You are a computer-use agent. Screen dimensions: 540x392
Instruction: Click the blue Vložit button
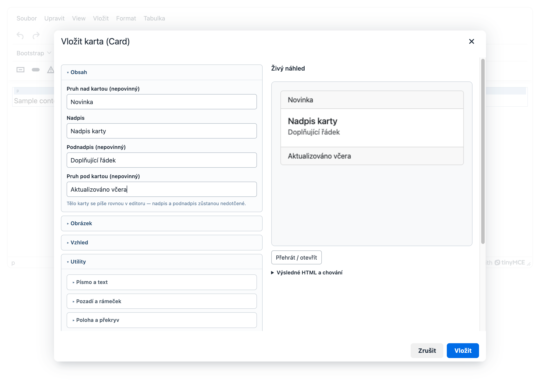[x=463, y=351]
